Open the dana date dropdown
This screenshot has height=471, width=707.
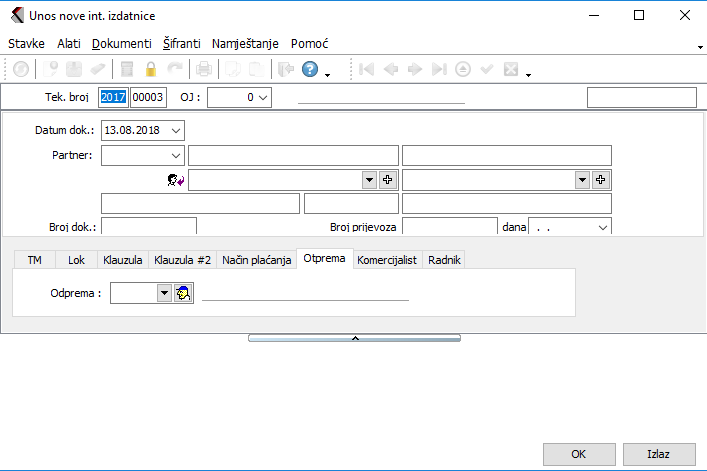click(x=602, y=227)
